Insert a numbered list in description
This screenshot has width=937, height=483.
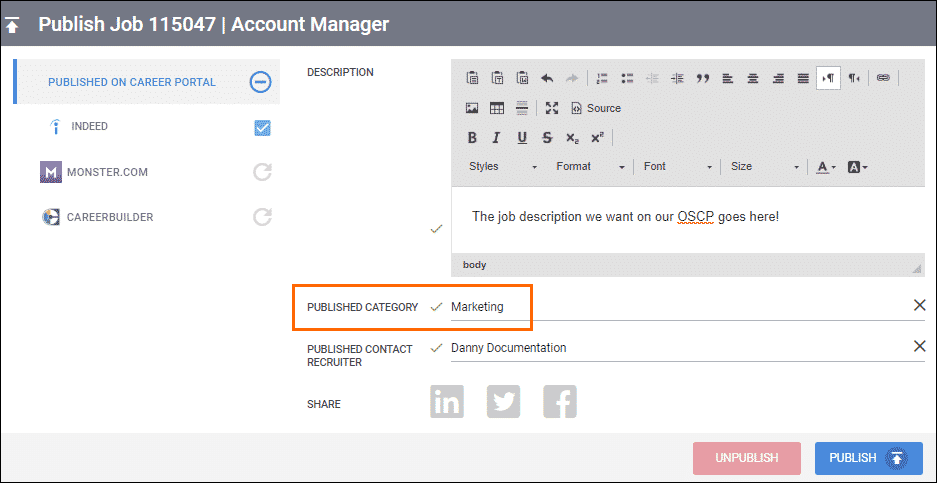point(602,78)
